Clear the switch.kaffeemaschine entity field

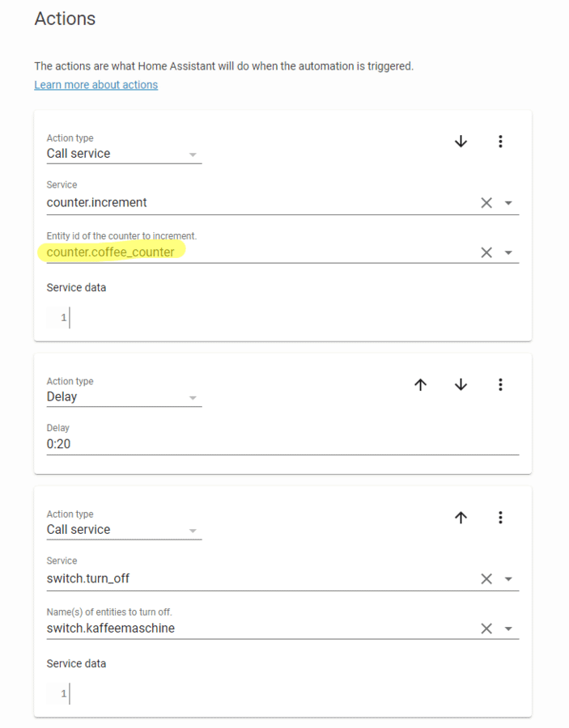click(486, 629)
